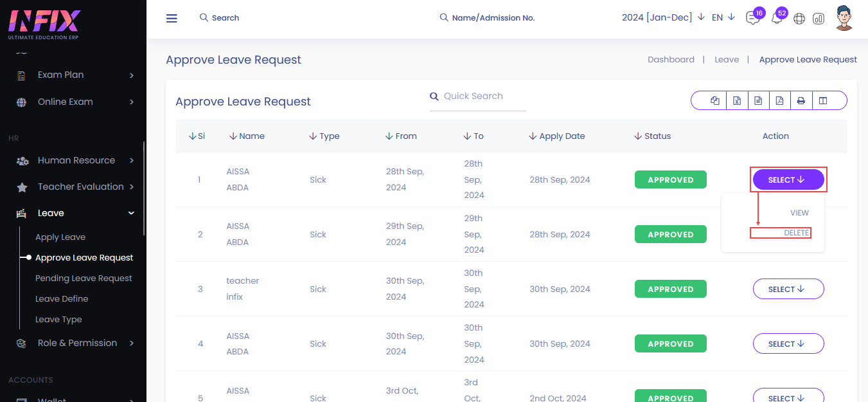Viewport: 868px width, 402px height.
Task: Click the Teacher Evaluation star icon
Action: [22, 187]
